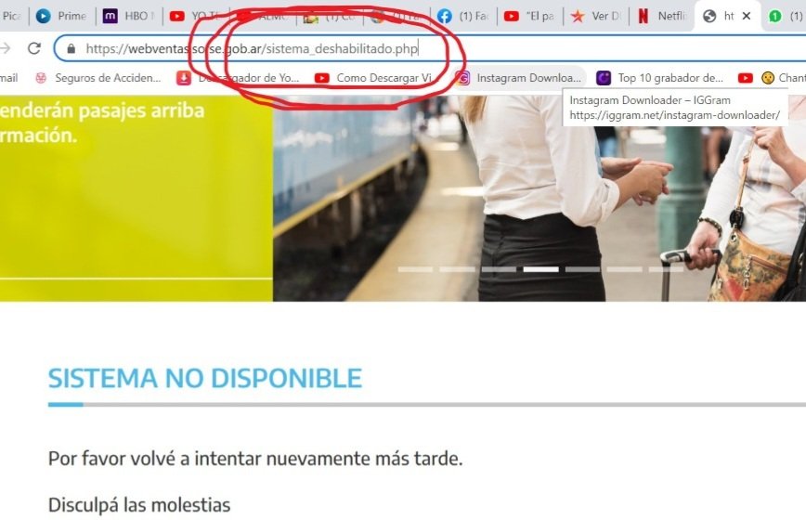
Task: Click the SISTEMA NO DISPONIBLE heading
Action: pyautogui.click(x=204, y=378)
